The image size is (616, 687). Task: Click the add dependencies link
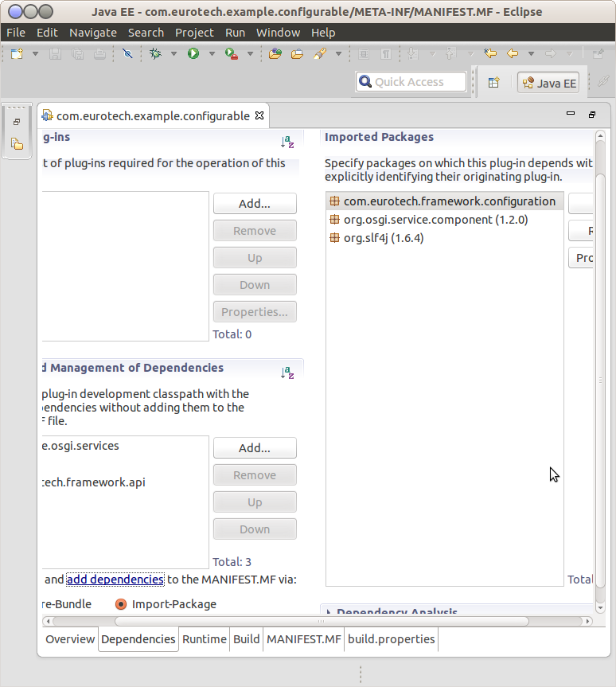[x=115, y=580]
